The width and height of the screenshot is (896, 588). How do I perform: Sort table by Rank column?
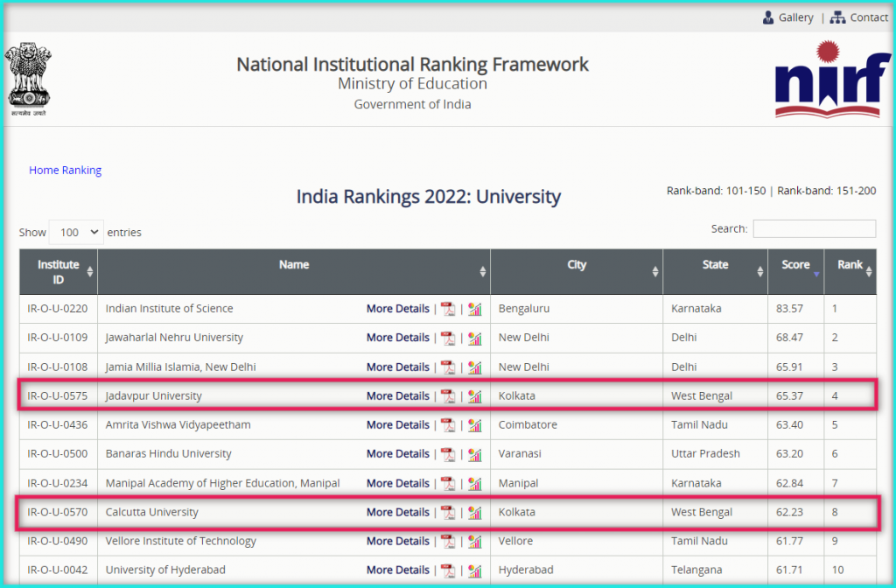(850, 272)
